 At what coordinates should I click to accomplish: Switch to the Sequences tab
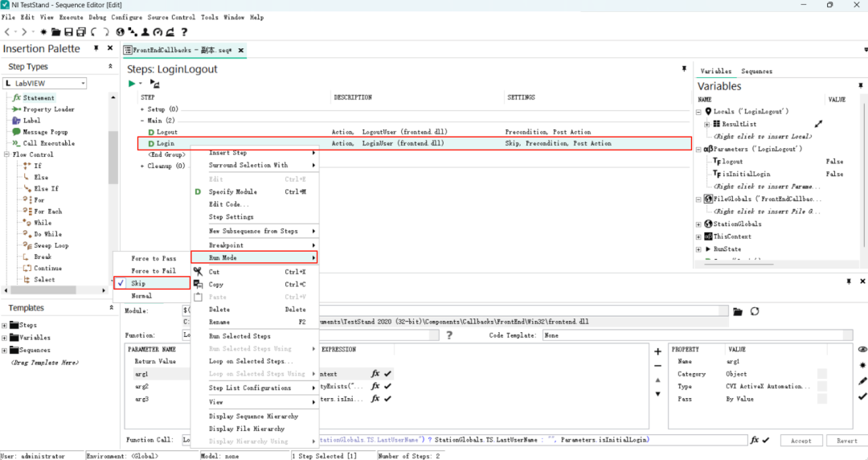point(756,71)
